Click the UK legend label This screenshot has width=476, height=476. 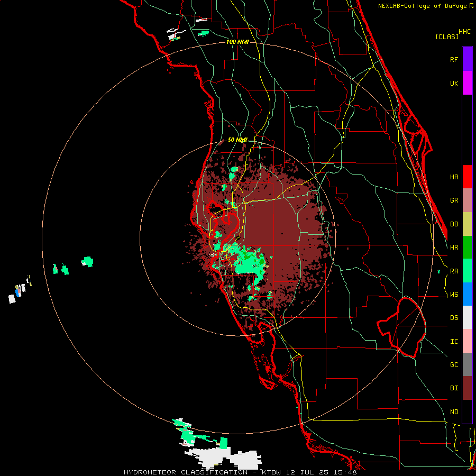coord(454,83)
